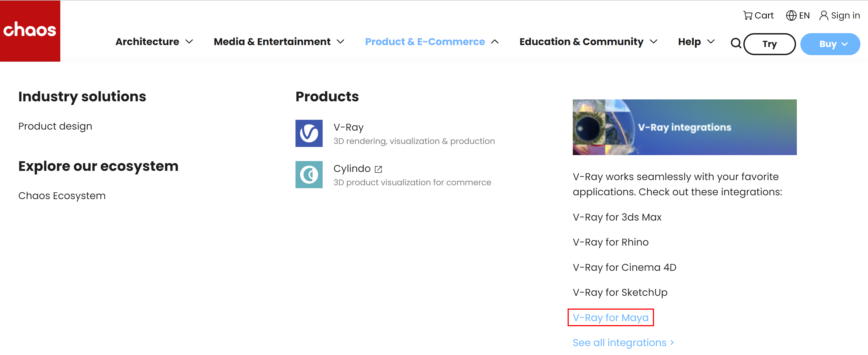868x355 pixels.
Task: Open the Buy dropdown button
Action: point(830,44)
